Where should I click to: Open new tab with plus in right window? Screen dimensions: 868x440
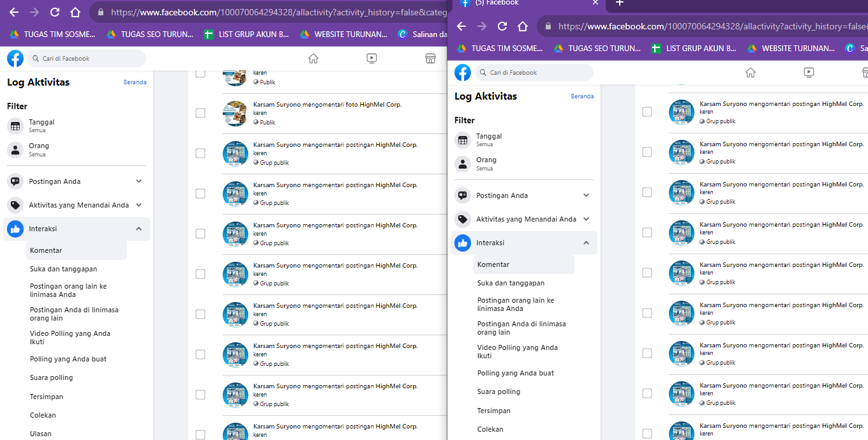[619, 3]
